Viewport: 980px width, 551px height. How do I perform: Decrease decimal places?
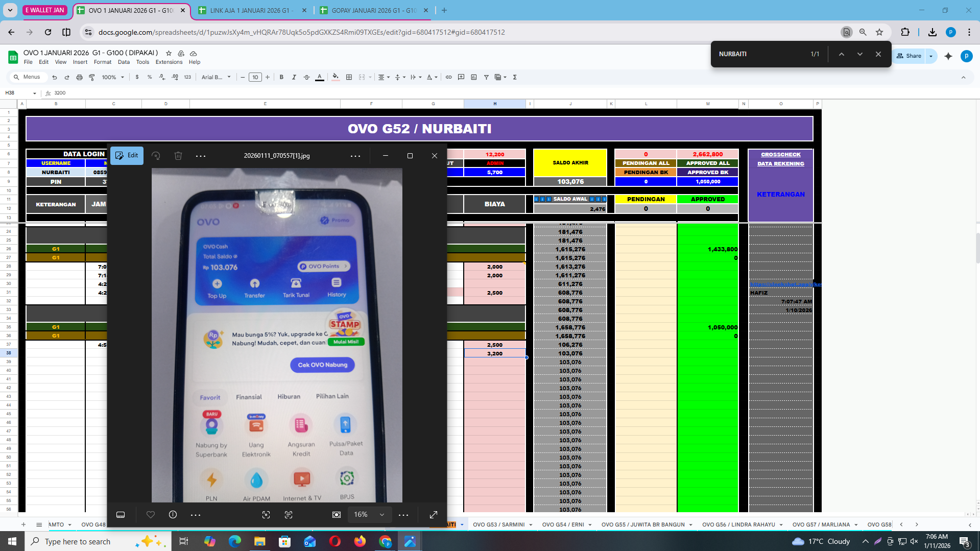(162, 77)
